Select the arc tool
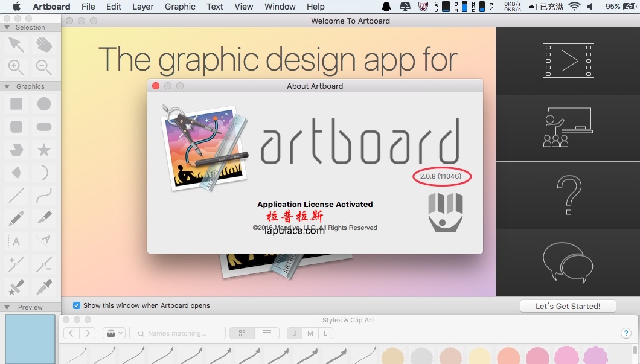 click(x=43, y=173)
